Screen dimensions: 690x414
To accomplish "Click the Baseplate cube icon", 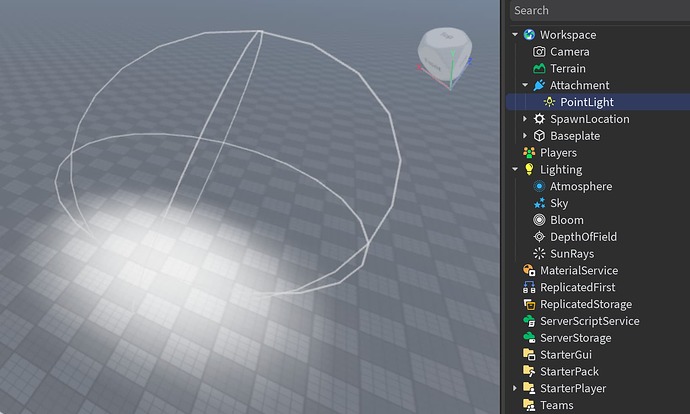I will [x=539, y=136].
